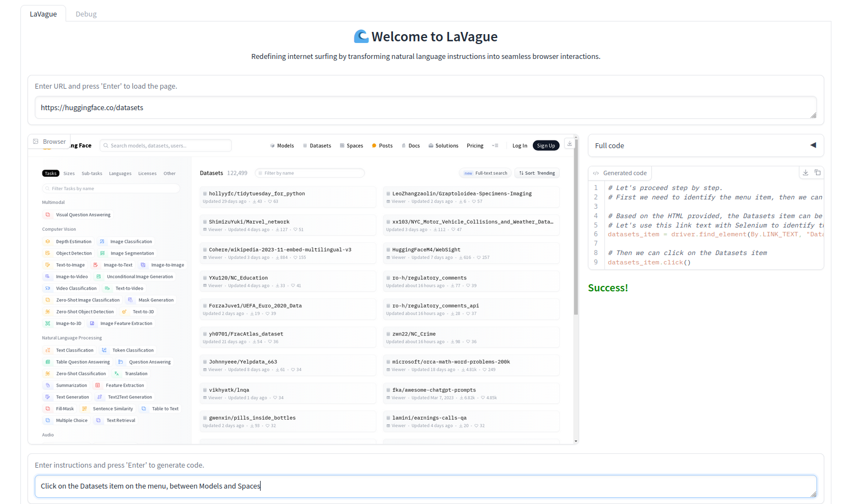Screen dimensions: 843x504
Task: Click the Zero-Shot Image Classification tag
Action: (83, 300)
